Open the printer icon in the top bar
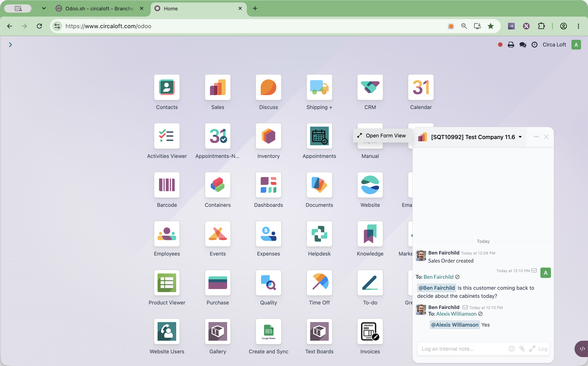Screen dimensions: 588x366 511,45
